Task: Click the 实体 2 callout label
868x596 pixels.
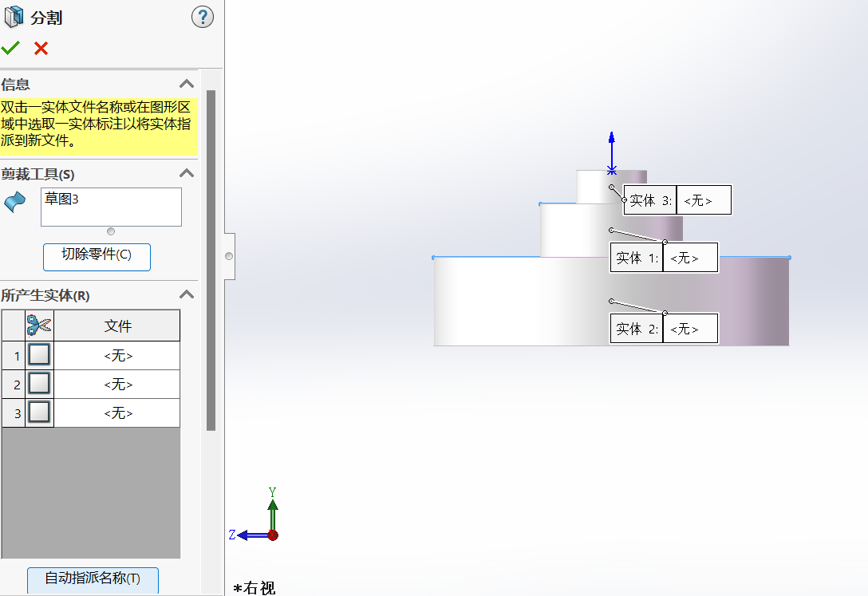Action: tap(637, 329)
